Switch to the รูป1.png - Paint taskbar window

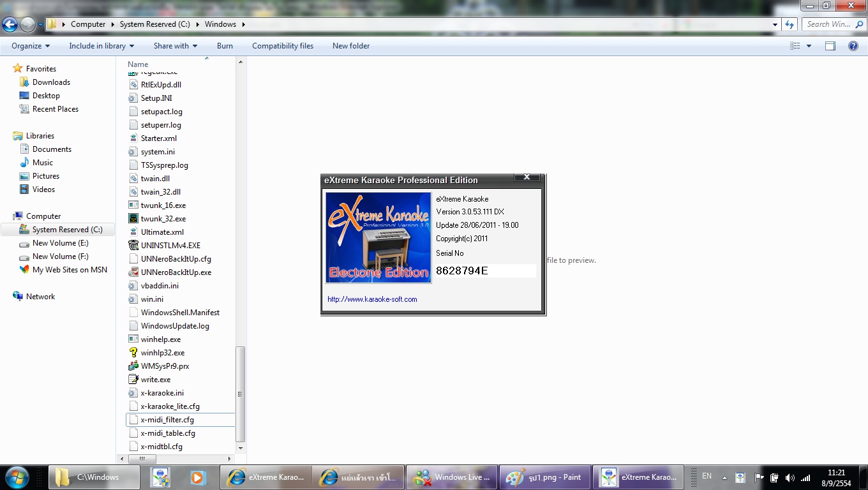click(544, 477)
